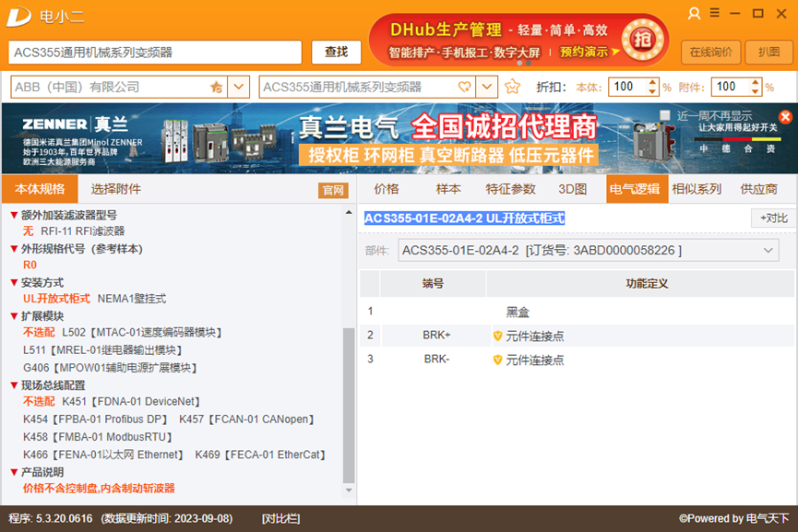Click the 扒图 button
Screen dimensions: 798x532
(768, 52)
